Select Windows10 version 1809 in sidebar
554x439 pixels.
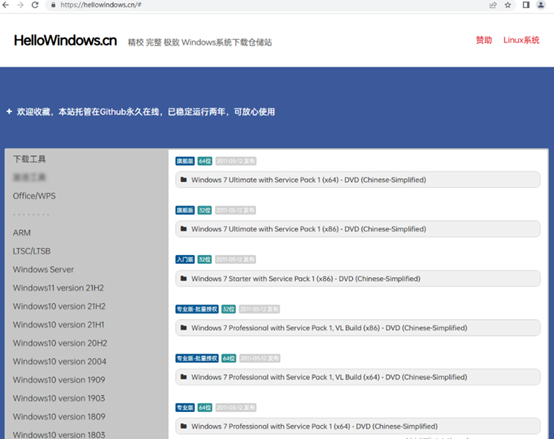pos(59,416)
